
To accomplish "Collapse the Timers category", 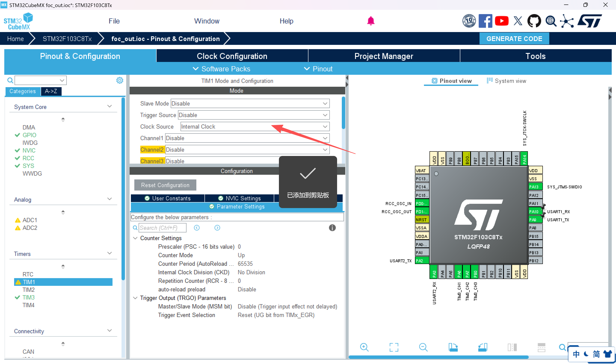I will [110, 253].
